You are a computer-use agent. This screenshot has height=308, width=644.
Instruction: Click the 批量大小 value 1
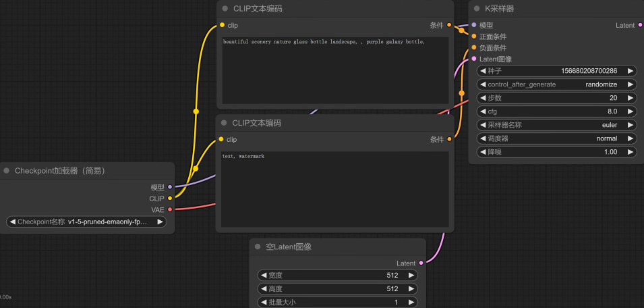pyautogui.click(x=397, y=302)
